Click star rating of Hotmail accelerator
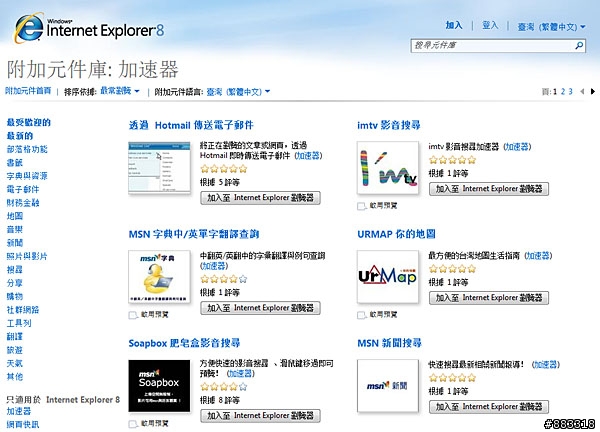 pos(224,169)
